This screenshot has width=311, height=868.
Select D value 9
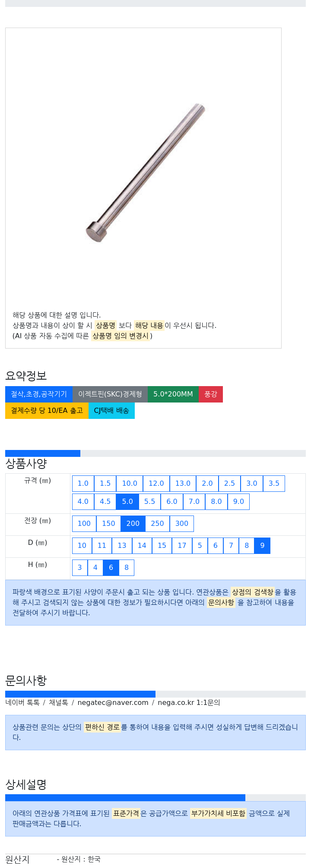pos(262,546)
